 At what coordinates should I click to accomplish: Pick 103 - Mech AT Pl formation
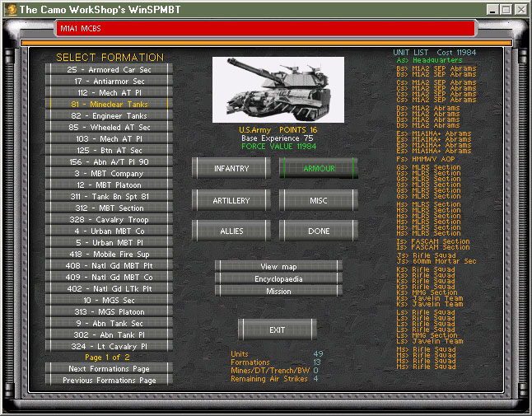tap(109, 138)
